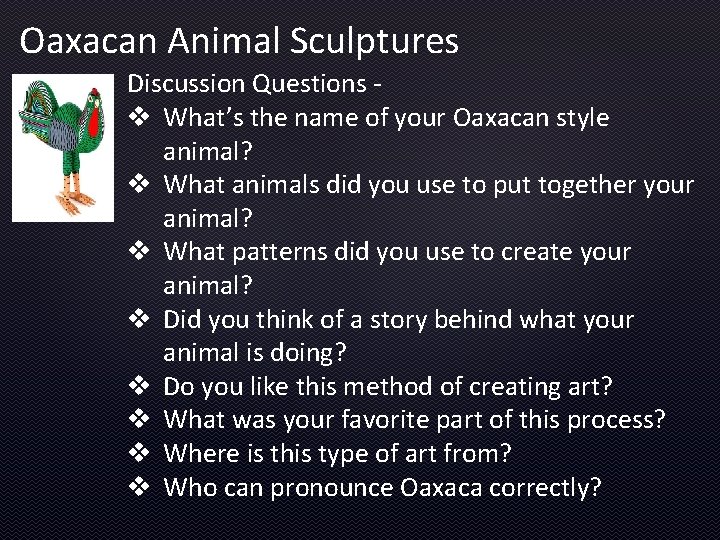The height and width of the screenshot is (540, 720).
Task: Click the question 'What's the name of your Oaxacan style'
Action: coord(386,118)
